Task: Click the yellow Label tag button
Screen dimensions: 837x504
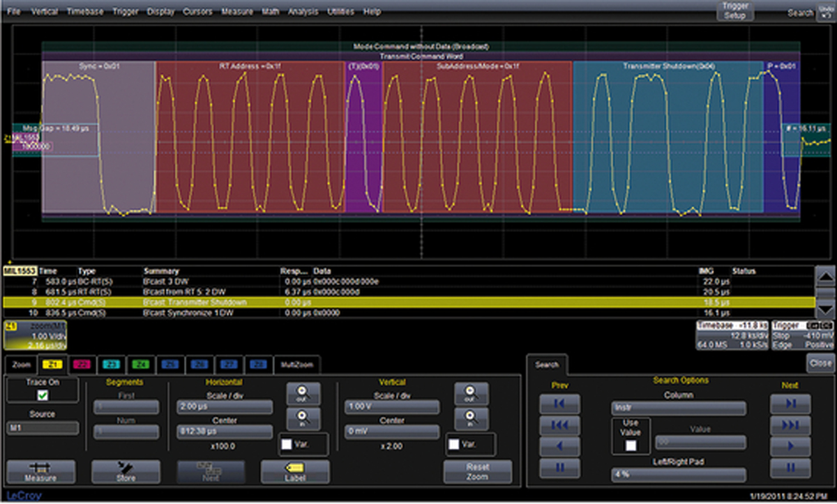Action: (295, 472)
